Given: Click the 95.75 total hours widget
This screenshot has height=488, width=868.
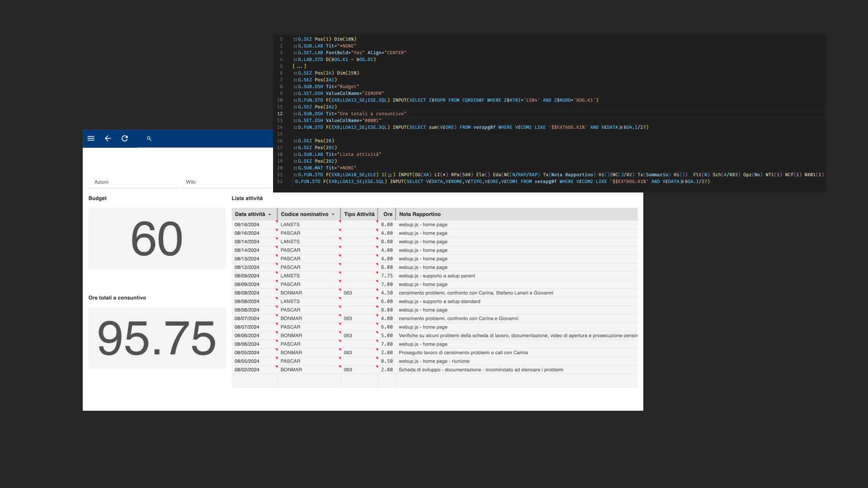Looking at the screenshot, I should (157, 338).
